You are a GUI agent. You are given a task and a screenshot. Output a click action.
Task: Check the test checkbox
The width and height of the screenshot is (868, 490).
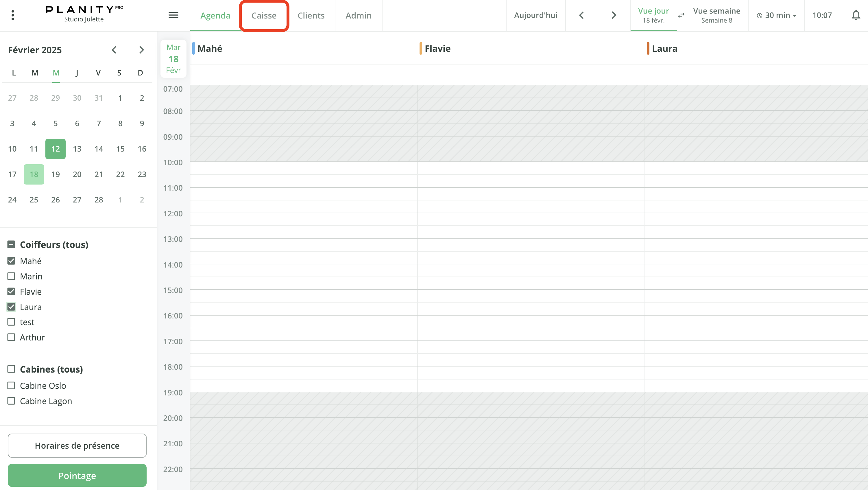pos(11,322)
